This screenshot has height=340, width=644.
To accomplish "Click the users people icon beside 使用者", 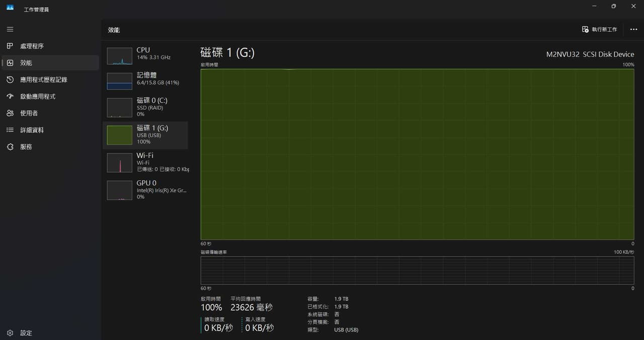I will (10, 113).
